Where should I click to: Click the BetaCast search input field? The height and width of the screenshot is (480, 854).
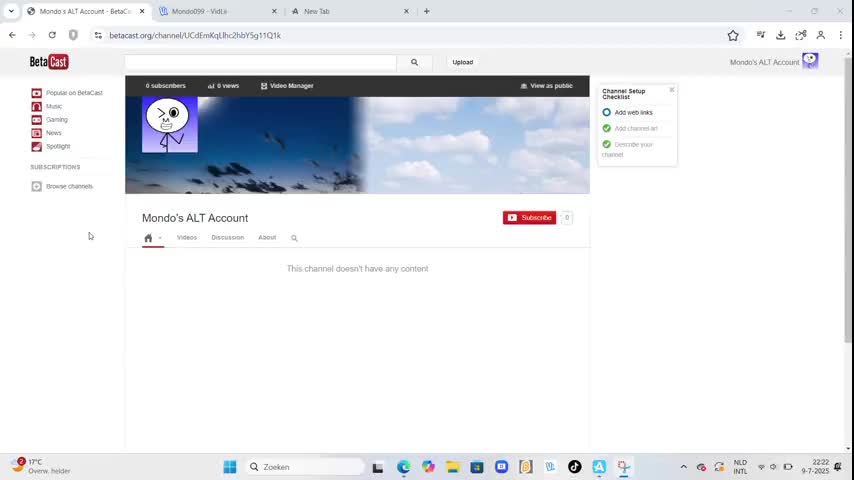[x=260, y=62]
